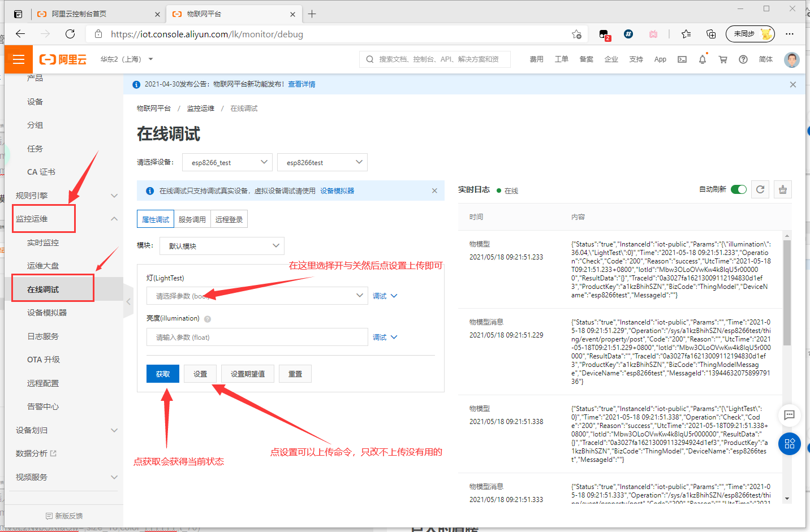
Task: Open the LightTest parameter dropdown
Action: click(257, 296)
